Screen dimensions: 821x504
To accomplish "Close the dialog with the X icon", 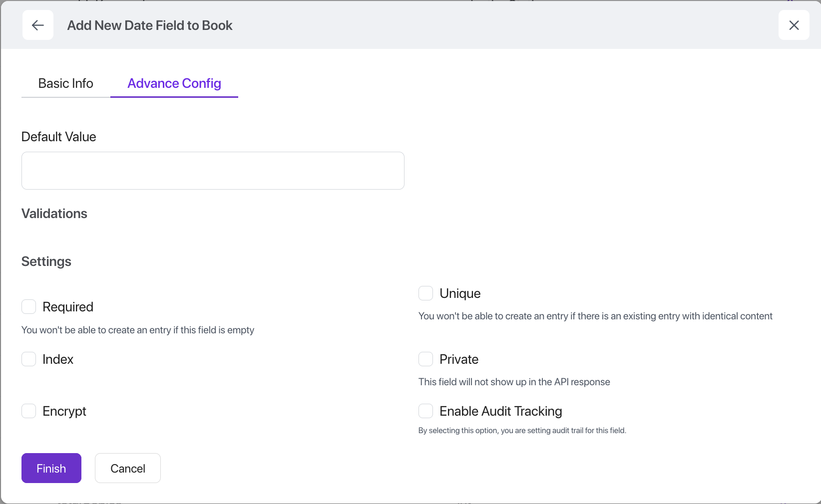I will point(794,25).
